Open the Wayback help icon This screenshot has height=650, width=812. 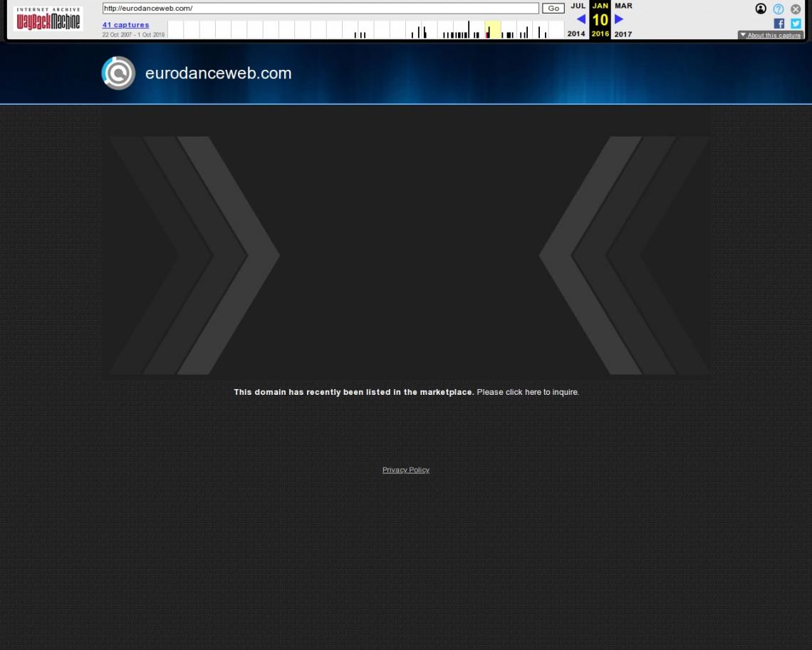(779, 9)
